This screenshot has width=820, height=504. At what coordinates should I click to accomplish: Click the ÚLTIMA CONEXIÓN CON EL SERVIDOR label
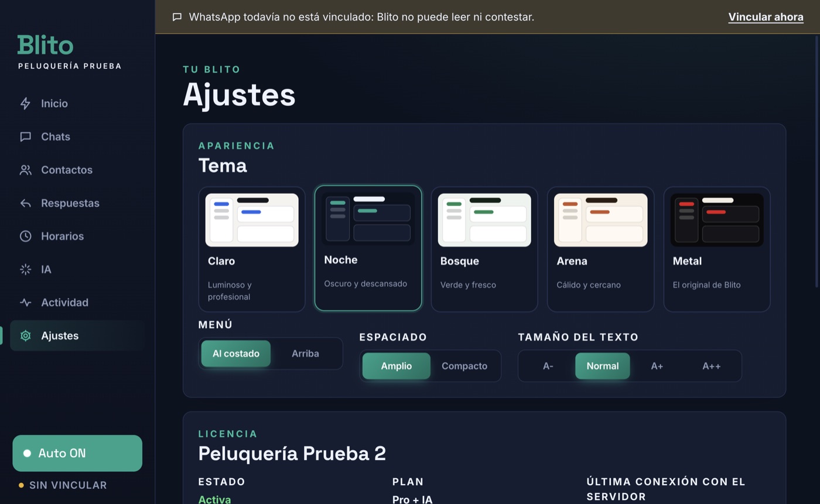pos(666,489)
